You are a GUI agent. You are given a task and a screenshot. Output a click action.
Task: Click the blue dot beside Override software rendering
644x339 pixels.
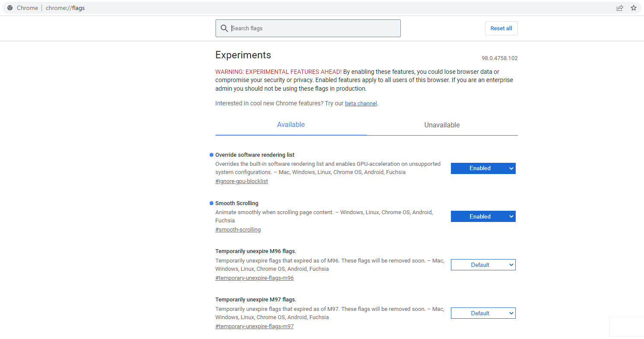tap(212, 155)
